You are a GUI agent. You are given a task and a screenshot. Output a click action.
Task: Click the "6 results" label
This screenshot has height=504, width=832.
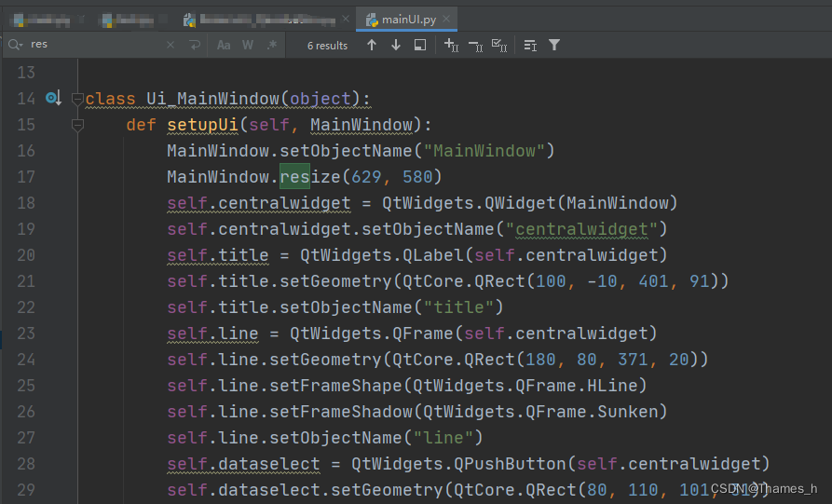(327, 46)
